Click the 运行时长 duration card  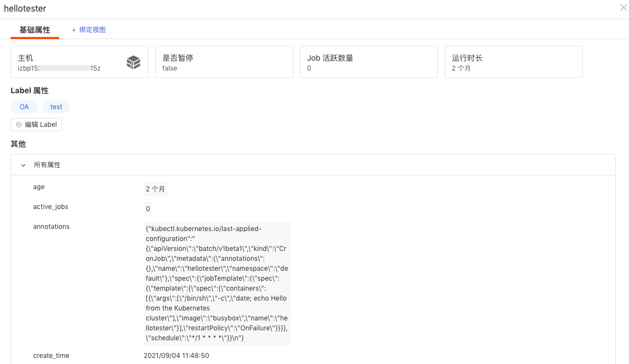[513, 62]
